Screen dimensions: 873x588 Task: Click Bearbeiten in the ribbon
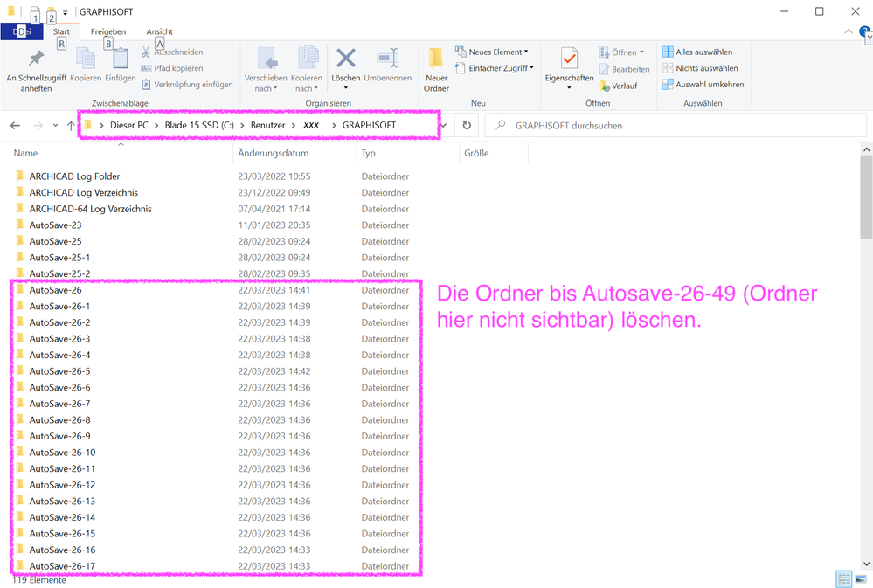624,69
